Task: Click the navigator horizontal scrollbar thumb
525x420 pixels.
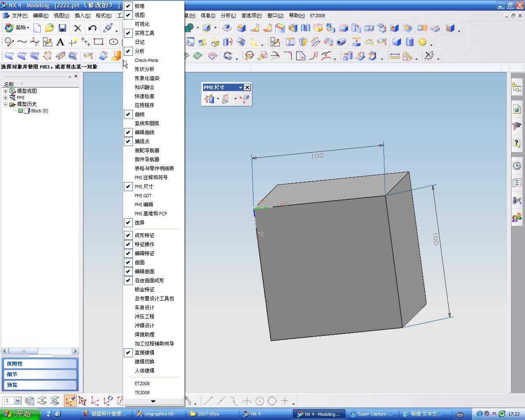Action: coord(23,351)
